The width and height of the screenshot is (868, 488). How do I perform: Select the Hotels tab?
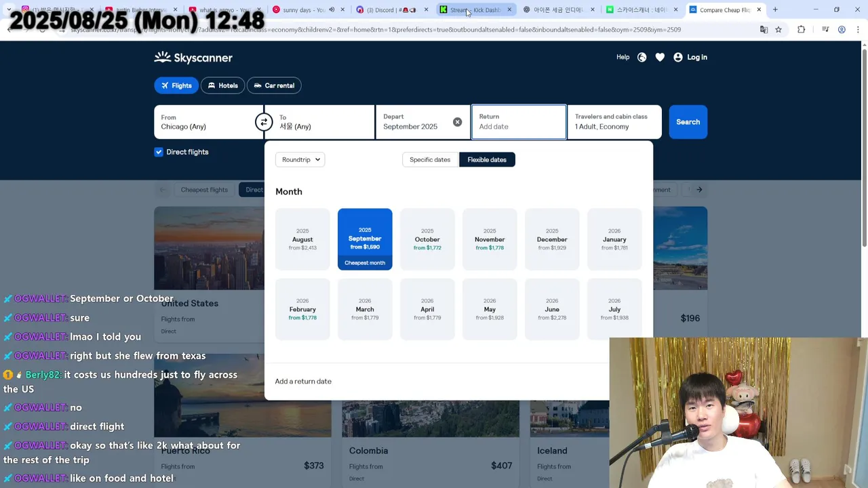coord(222,85)
